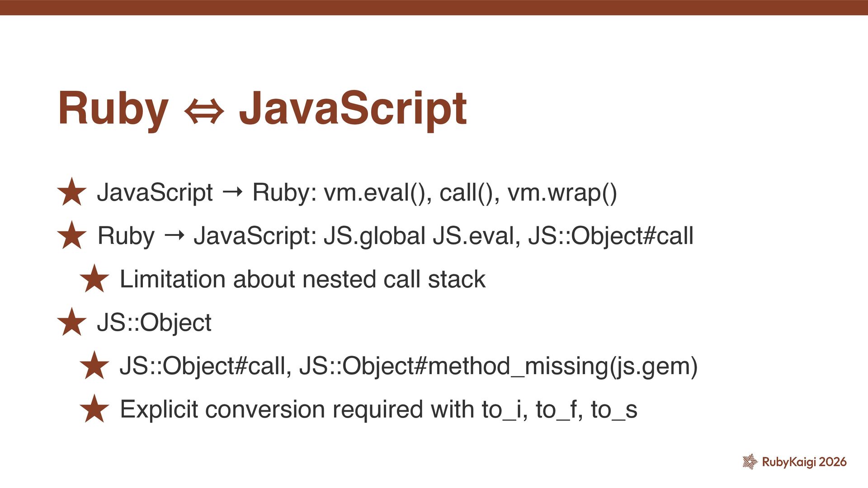Click the star bullet beside Ruby → JavaScript line
This screenshot has width=868, height=488.
(71, 235)
